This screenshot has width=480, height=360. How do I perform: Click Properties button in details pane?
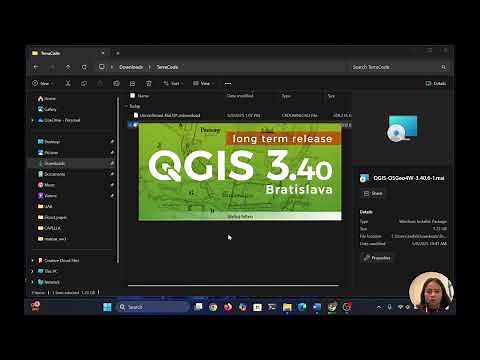coord(377,258)
